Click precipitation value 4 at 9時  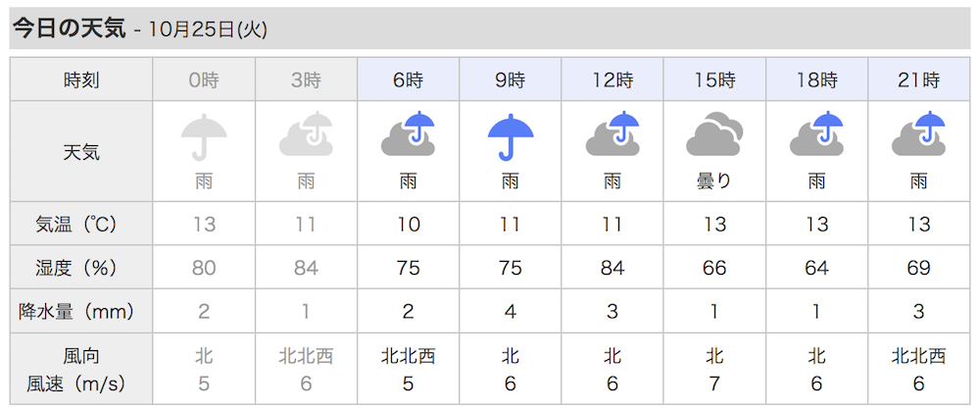pyautogui.click(x=510, y=311)
